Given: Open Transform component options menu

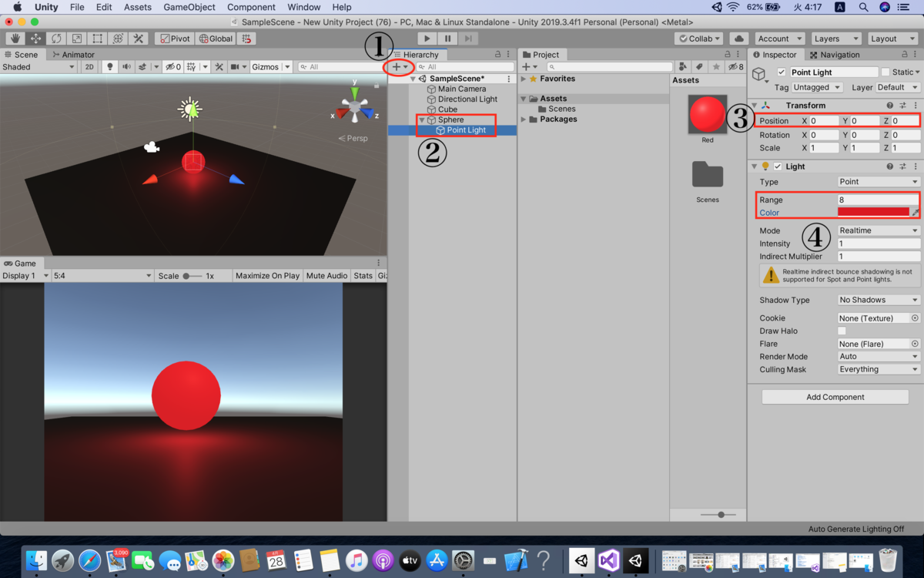Looking at the screenshot, I should coord(915,106).
